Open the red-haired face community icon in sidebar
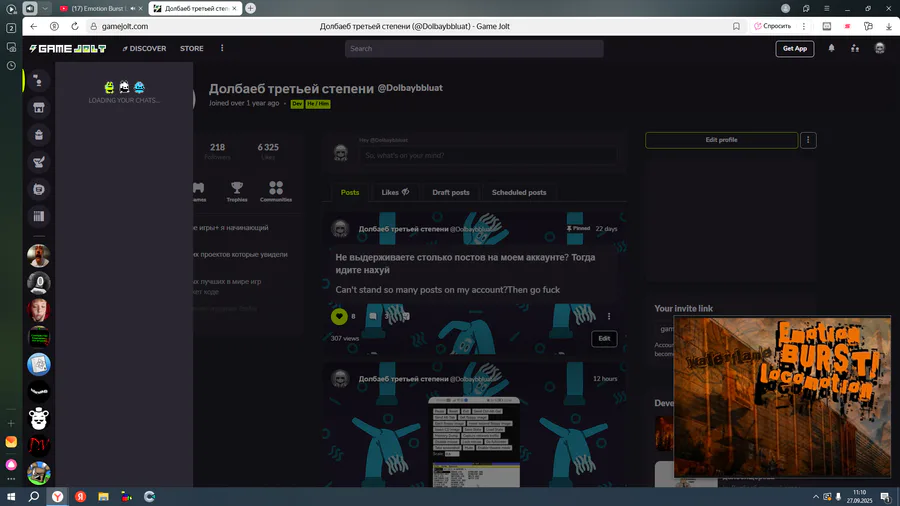This screenshot has width=900, height=506. tap(38, 310)
